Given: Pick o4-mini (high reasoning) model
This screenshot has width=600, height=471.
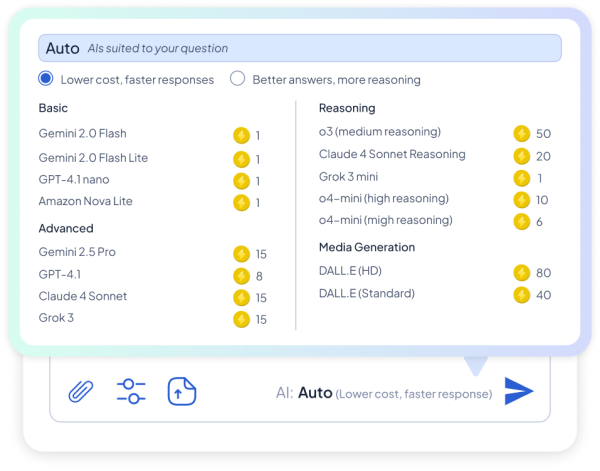Looking at the screenshot, I should [384, 199].
